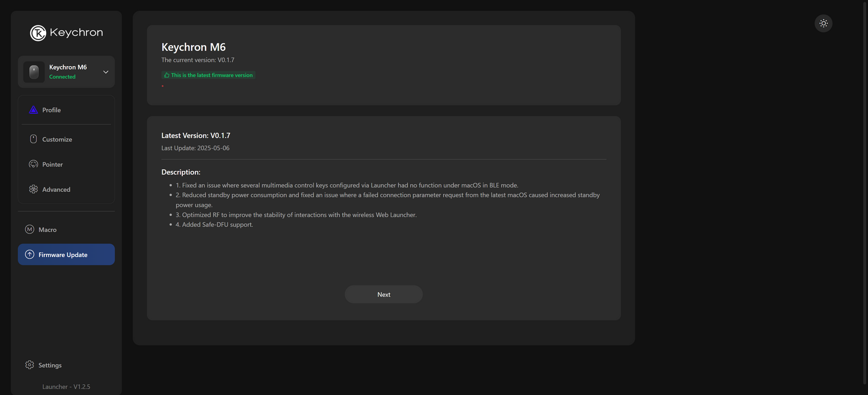The width and height of the screenshot is (868, 395).
Task: Click the Pointer icon in sidebar
Action: [x=33, y=164]
